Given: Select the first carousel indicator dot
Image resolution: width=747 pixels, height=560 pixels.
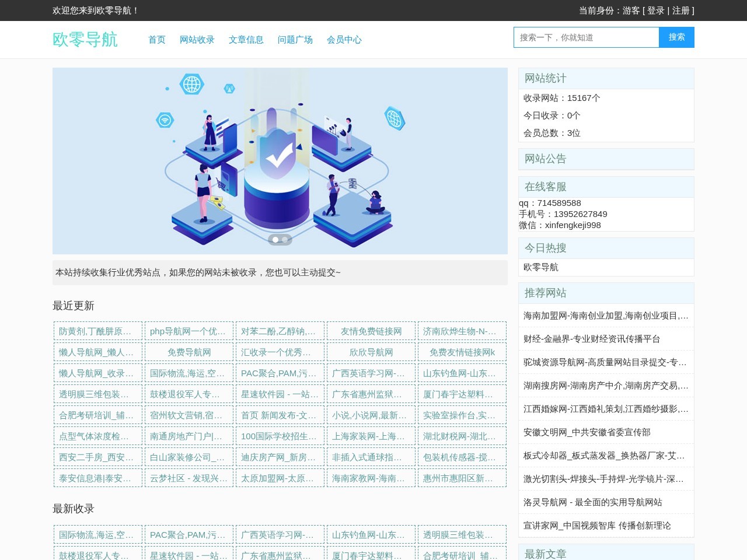Looking at the screenshot, I should (x=275, y=240).
